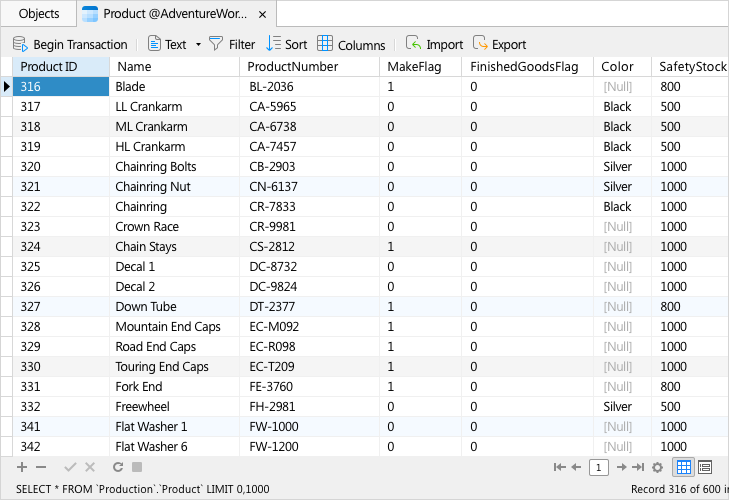Select the FW-1200 product number cell

tap(310, 447)
